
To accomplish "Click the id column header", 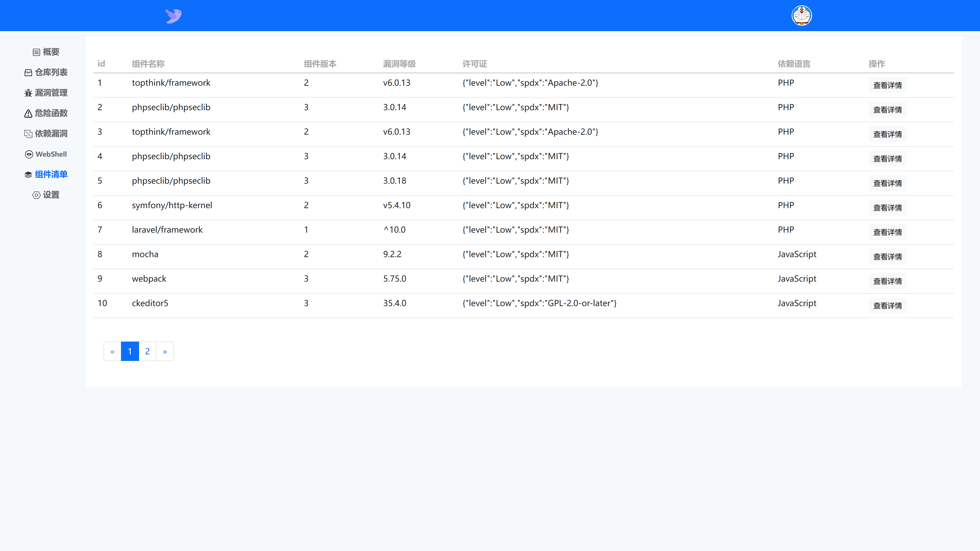I will coord(101,64).
